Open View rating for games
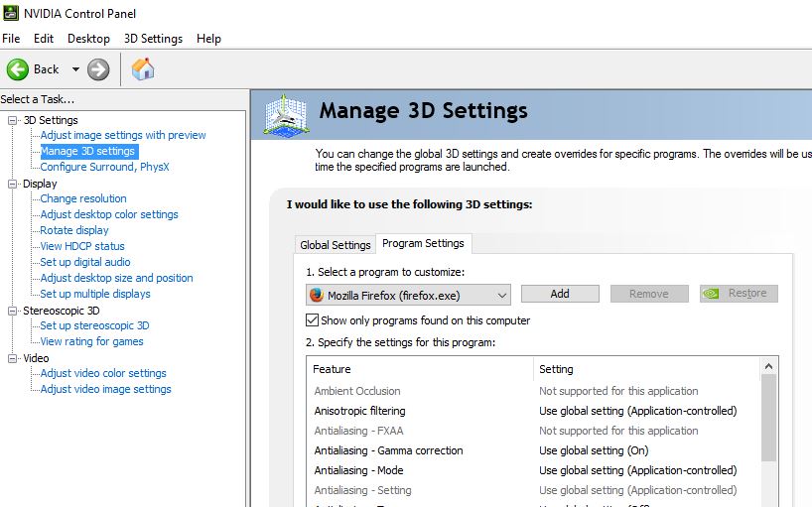The width and height of the screenshot is (812, 507). pyautogui.click(x=91, y=341)
